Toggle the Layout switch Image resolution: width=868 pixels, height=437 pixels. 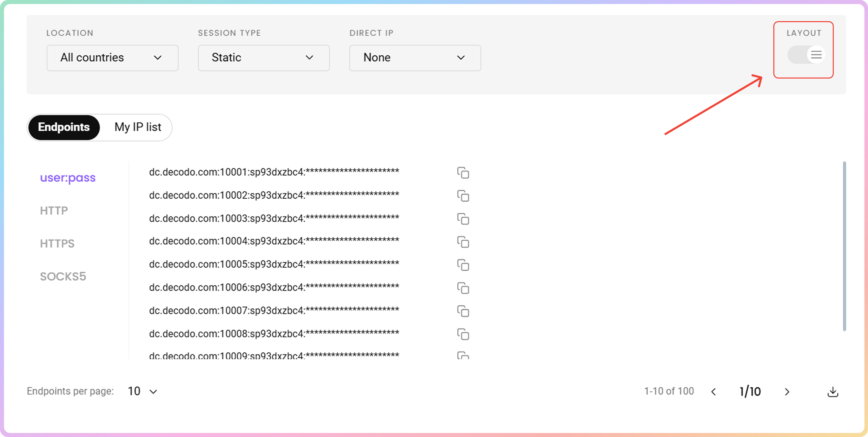(806, 55)
